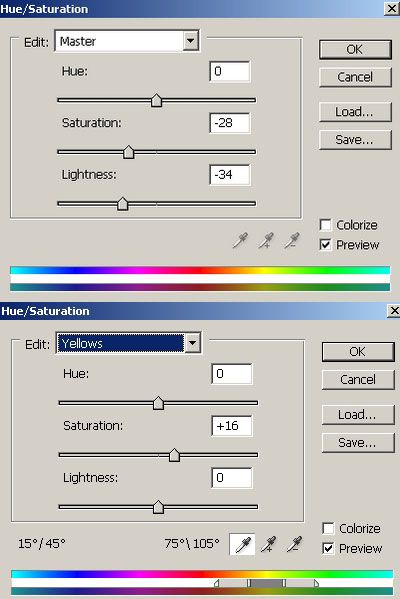Select the eyedropper tool in Yellows dialog
Image resolution: width=400 pixels, height=599 pixels.
click(x=243, y=544)
